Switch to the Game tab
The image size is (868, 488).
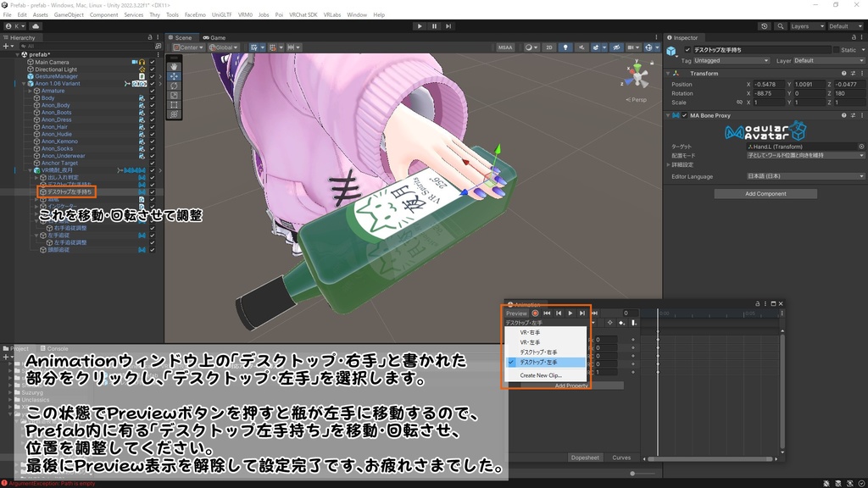(x=214, y=37)
